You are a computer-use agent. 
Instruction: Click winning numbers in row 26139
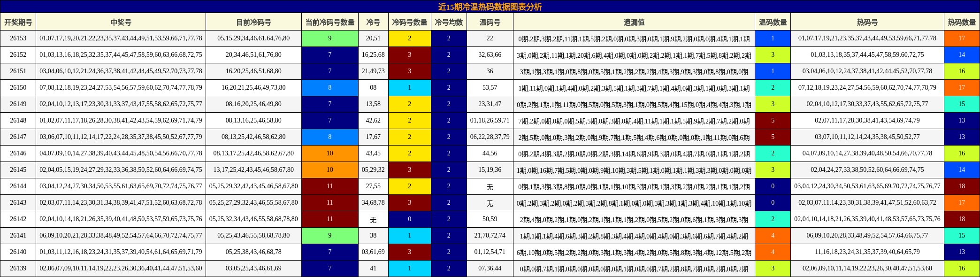pos(121,269)
